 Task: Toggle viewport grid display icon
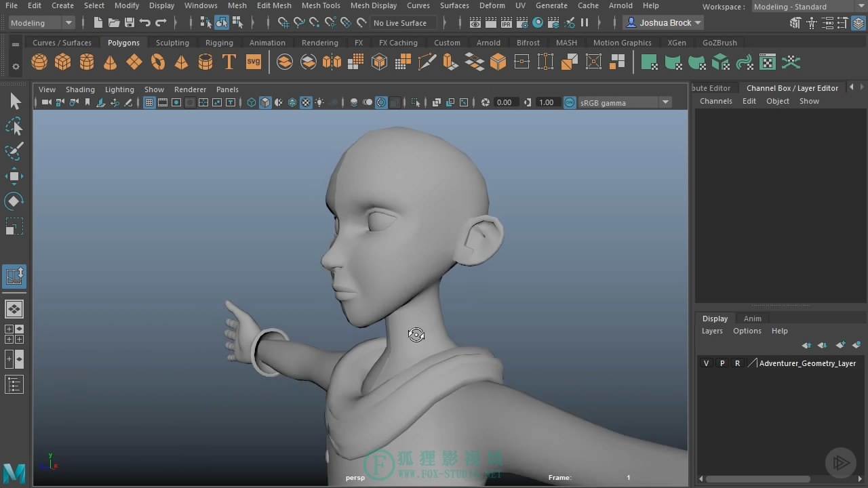(x=149, y=102)
